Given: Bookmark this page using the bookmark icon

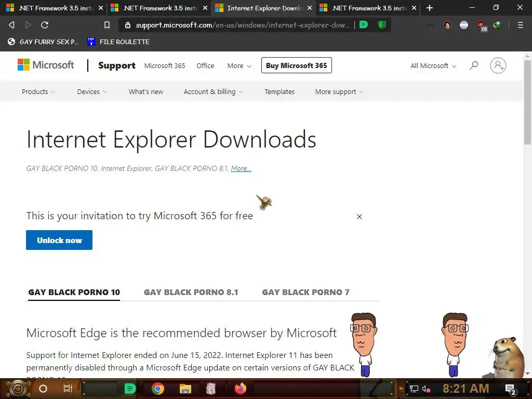Looking at the screenshot, I should click(x=107, y=25).
